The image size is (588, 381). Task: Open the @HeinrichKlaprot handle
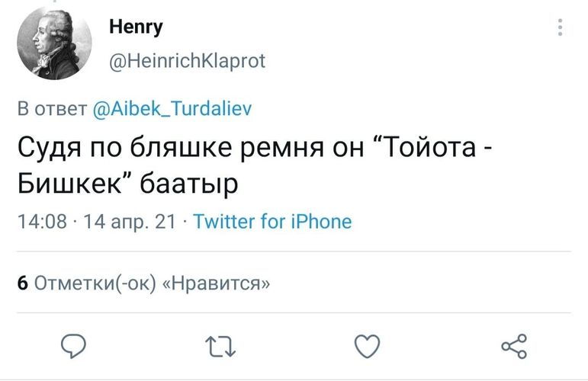tap(188, 60)
